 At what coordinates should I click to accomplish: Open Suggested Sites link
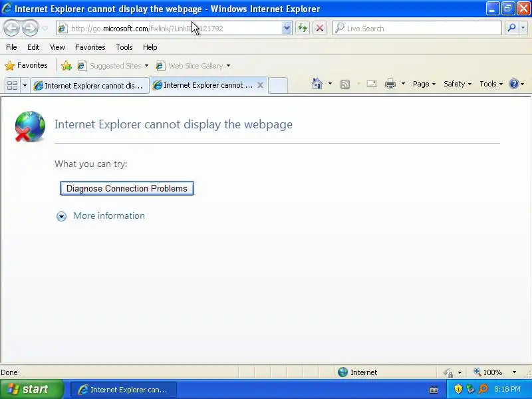click(x=109, y=65)
